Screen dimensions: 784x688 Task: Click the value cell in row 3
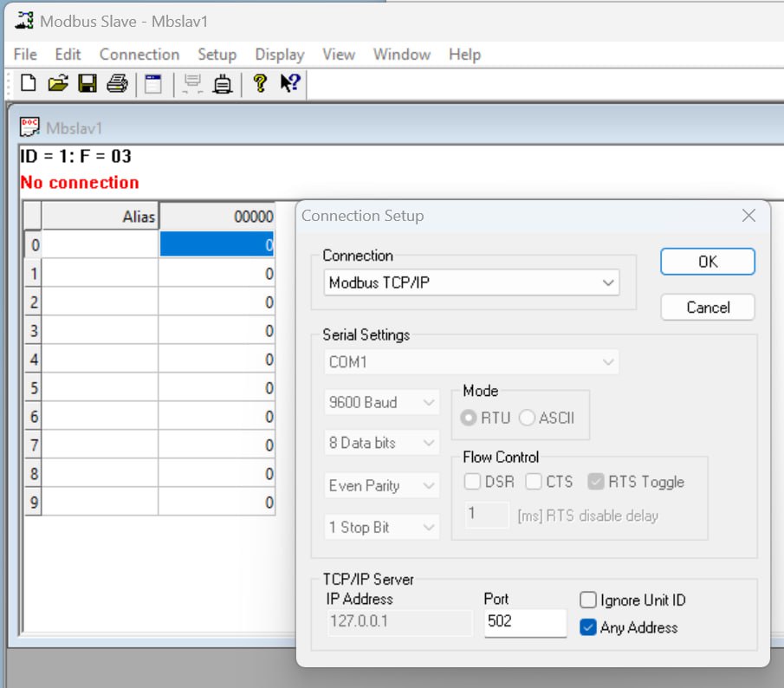[217, 330]
